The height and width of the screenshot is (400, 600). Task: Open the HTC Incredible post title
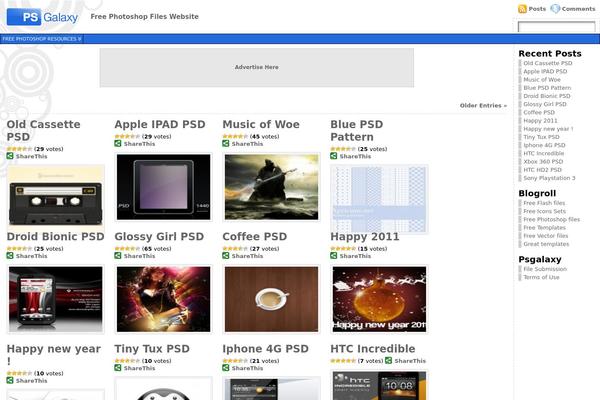pos(373,349)
